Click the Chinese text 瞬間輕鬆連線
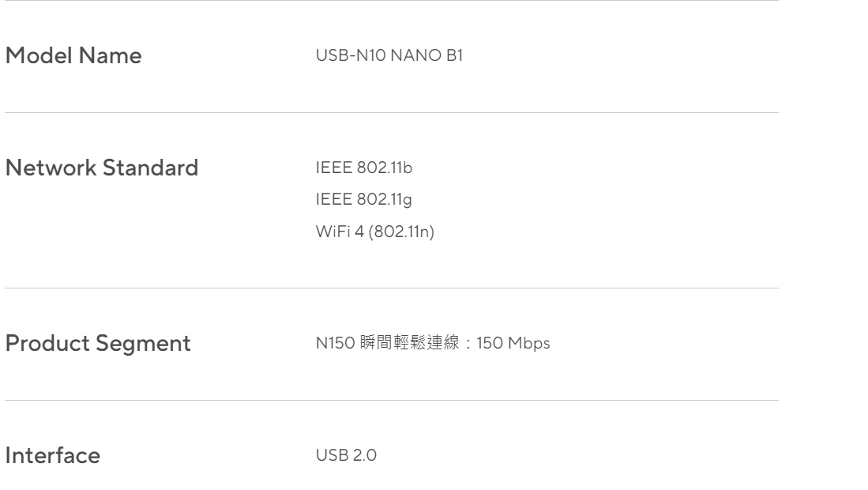This screenshot has height=490, width=868. click(x=404, y=344)
